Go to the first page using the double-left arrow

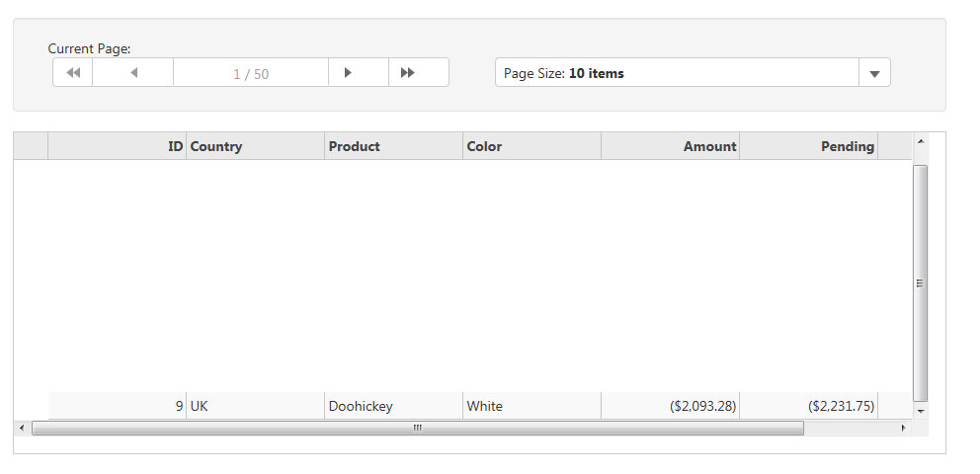pyautogui.click(x=72, y=73)
